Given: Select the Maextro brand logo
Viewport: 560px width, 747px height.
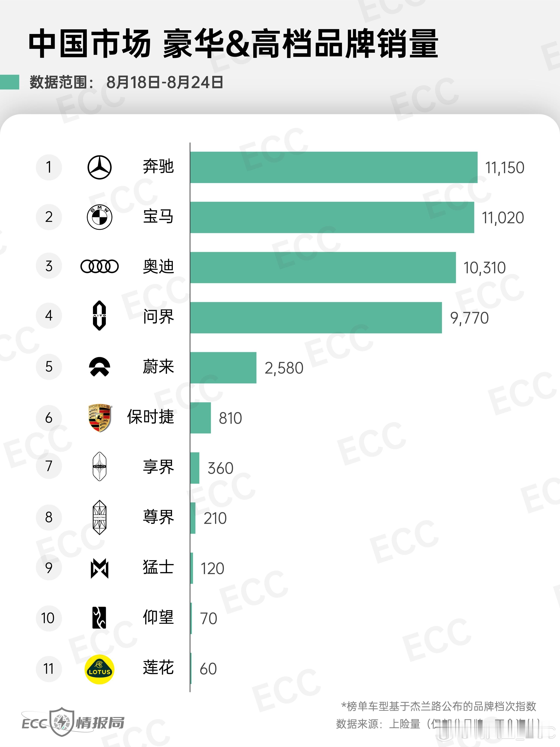Looking at the screenshot, I should tap(99, 517).
